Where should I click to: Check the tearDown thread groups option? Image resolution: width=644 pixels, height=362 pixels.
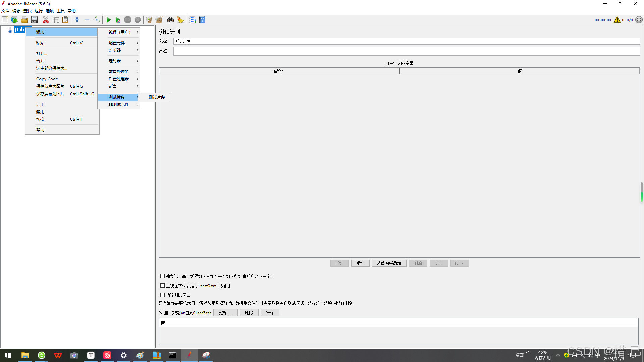pos(163,286)
